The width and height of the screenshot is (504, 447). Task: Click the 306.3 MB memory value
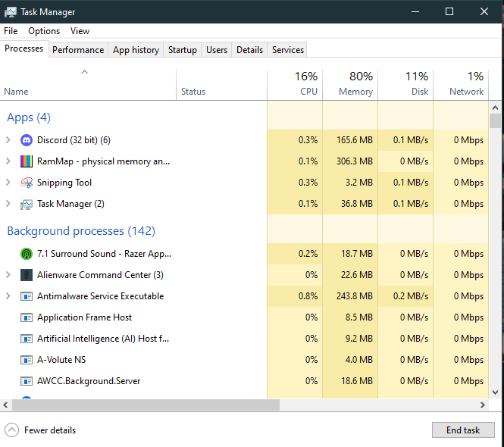tap(355, 161)
